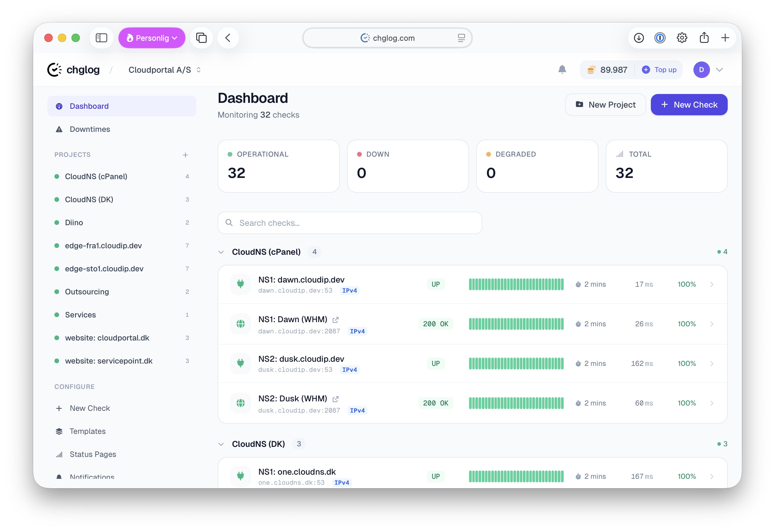
Task: Collapse the CloudNS (cPanel) section
Action: click(x=221, y=252)
